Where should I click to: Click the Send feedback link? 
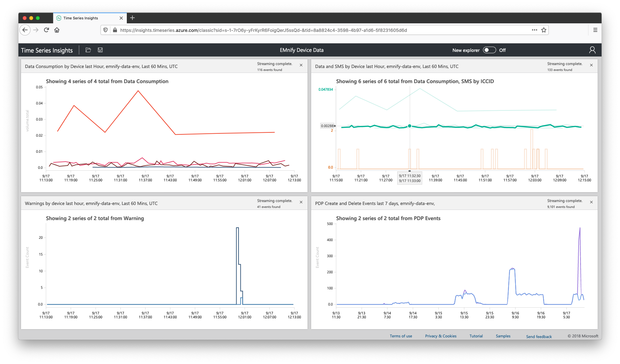click(x=539, y=336)
